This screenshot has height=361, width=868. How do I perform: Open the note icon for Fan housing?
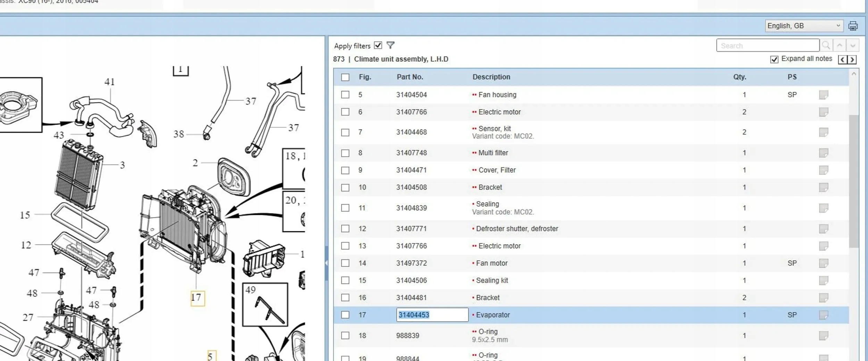pyautogui.click(x=824, y=95)
